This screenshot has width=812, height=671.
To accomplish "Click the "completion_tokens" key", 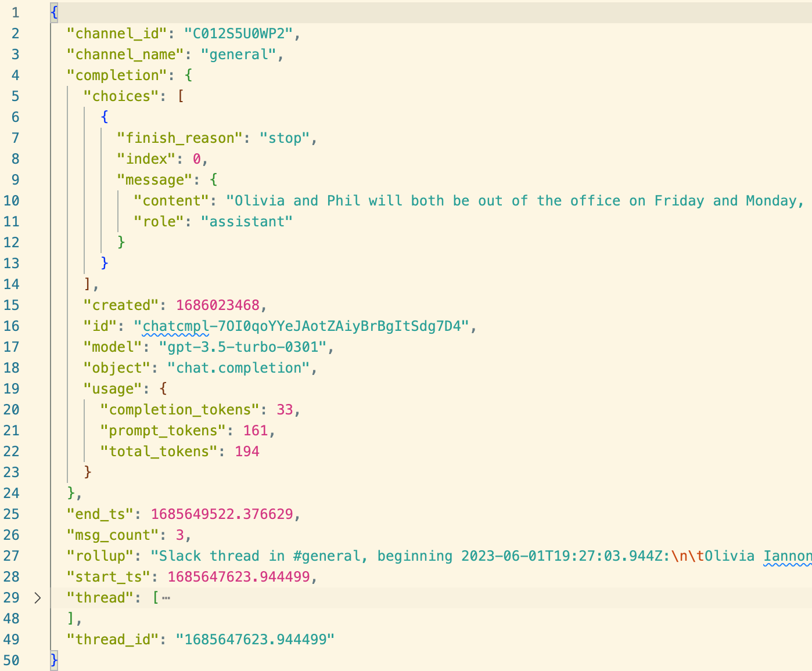I will [x=180, y=410].
